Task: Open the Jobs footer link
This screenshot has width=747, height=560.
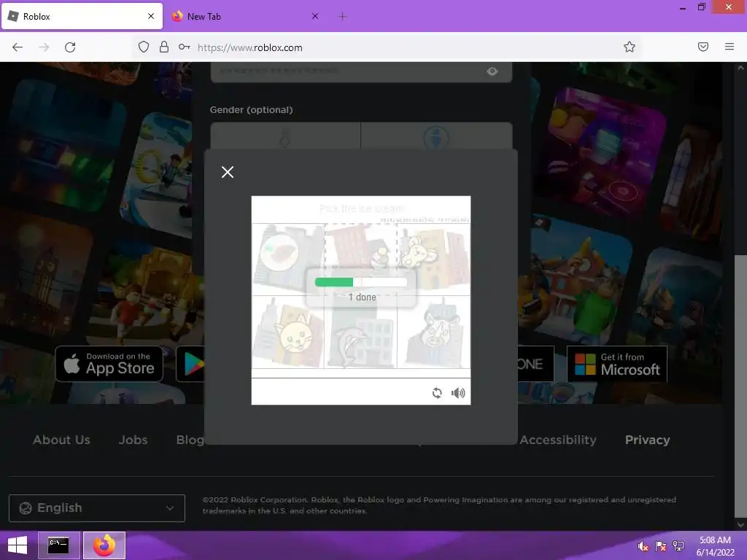Action: tap(133, 440)
